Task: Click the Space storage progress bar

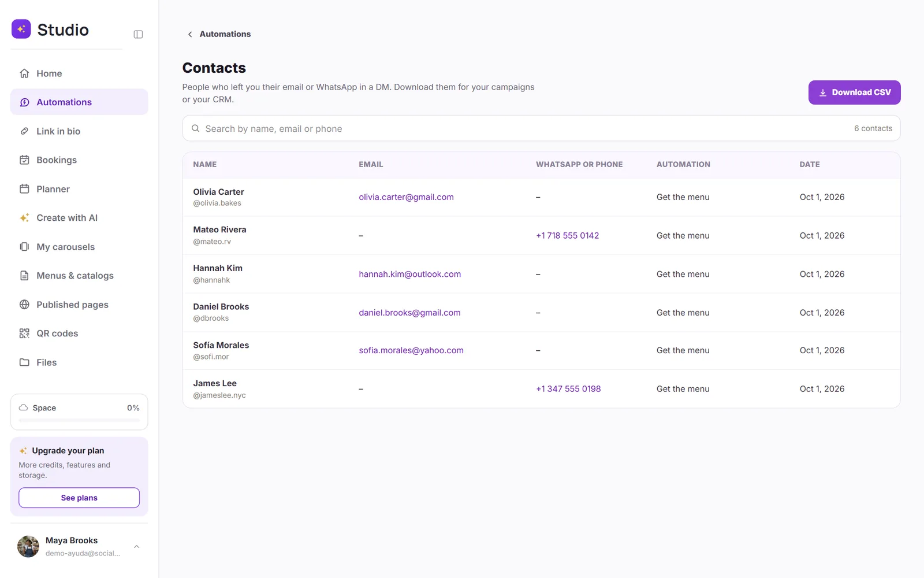Action: (79, 420)
